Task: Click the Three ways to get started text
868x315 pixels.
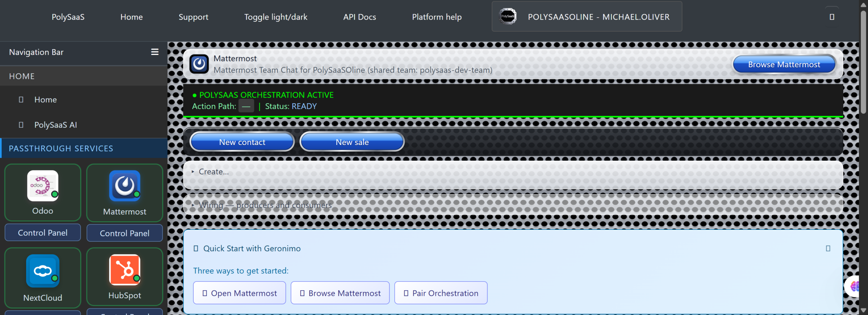Action: pos(241,271)
